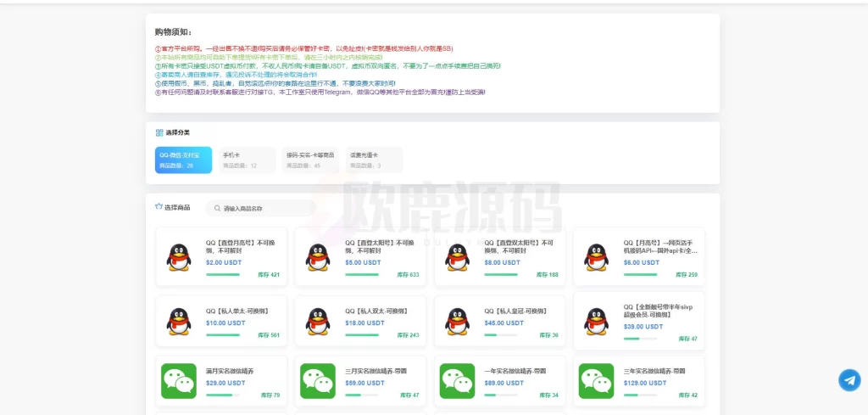Open the floating Telegram contact icon

(x=849, y=380)
